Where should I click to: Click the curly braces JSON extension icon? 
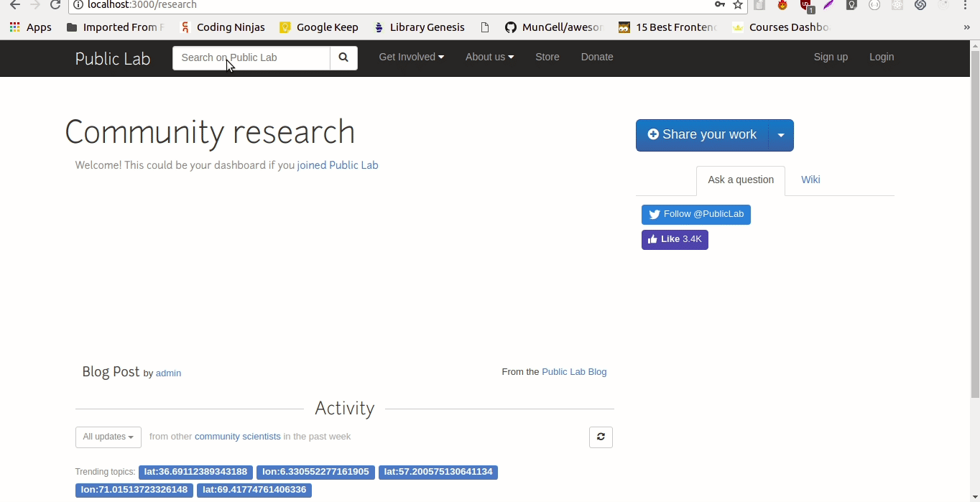(874, 5)
